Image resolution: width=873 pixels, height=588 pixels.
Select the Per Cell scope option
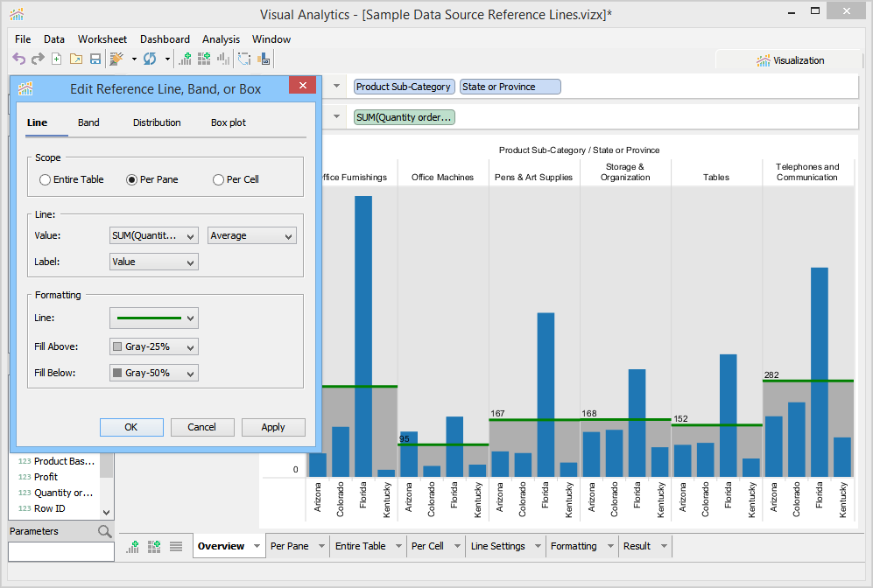[x=219, y=179]
